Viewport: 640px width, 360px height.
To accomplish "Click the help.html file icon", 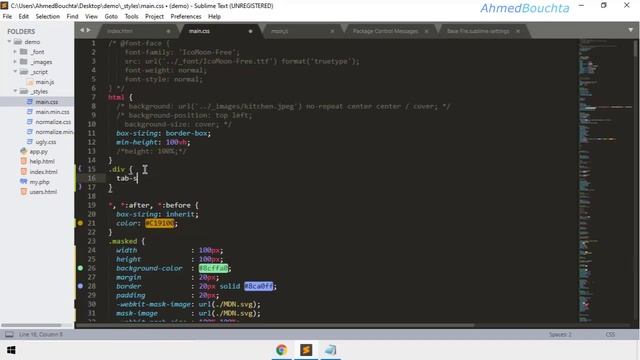I will 24,162.
